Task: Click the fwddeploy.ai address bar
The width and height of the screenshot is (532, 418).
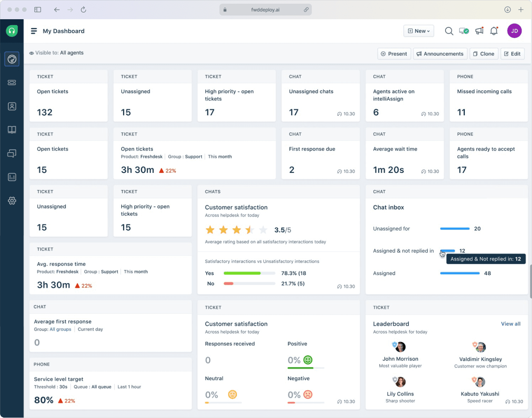Action: pyautogui.click(x=265, y=10)
